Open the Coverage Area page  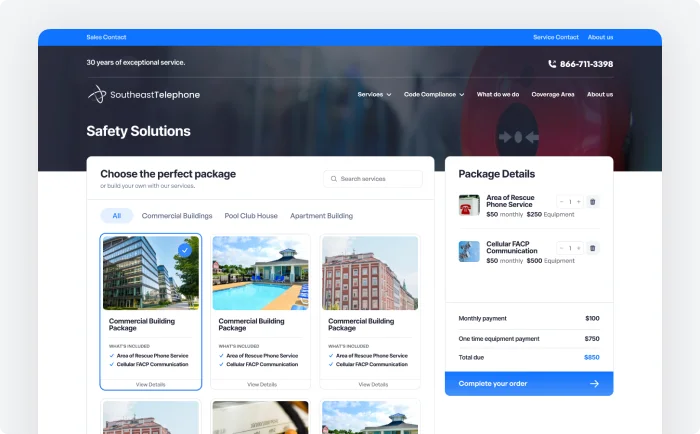tap(553, 94)
